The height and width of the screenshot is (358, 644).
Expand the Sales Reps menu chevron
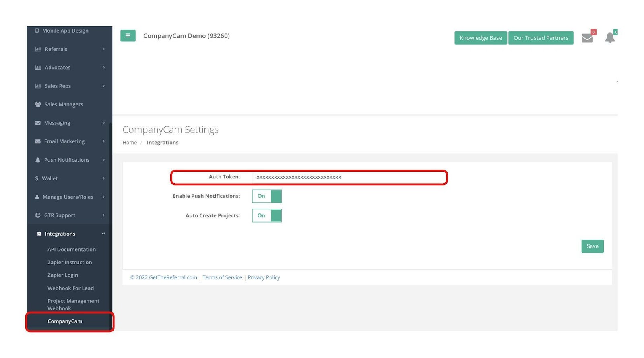103,86
